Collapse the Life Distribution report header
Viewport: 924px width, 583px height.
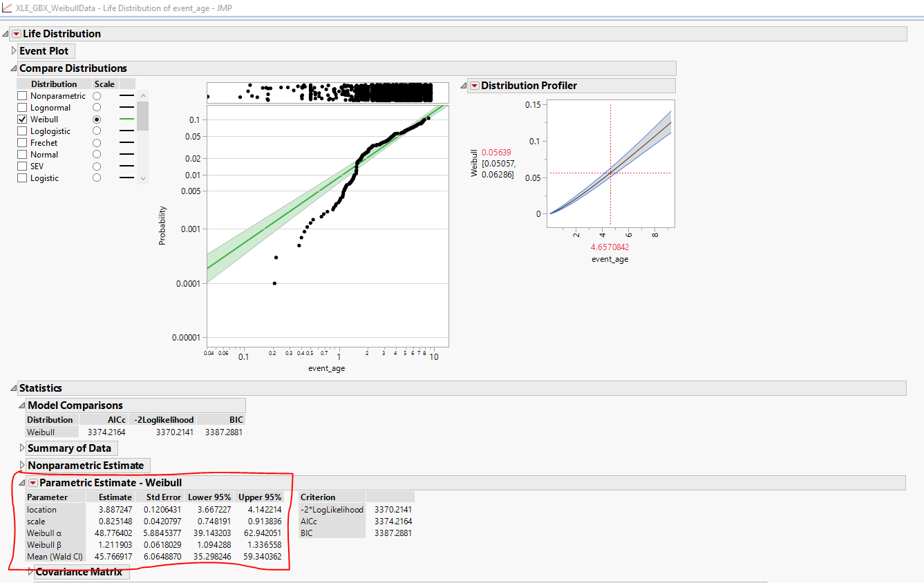(6, 33)
